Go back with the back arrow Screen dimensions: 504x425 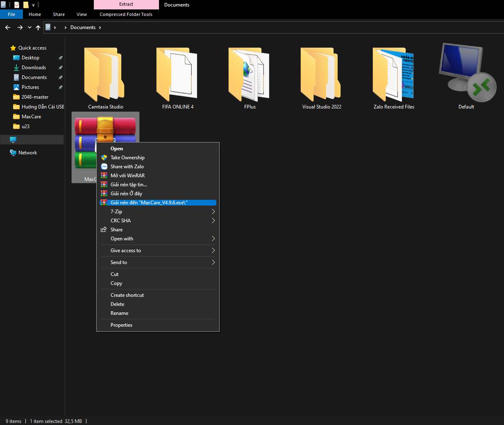(x=8, y=27)
